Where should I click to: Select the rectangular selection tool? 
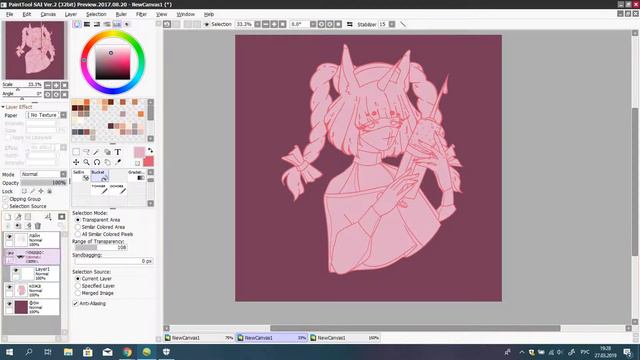click(x=76, y=152)
